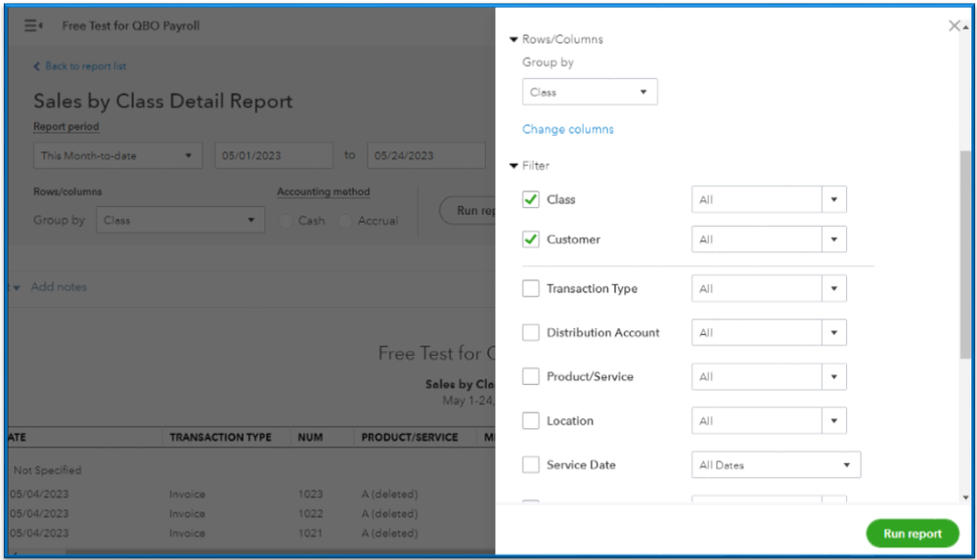
Task: Click the Change columns link
Action: pyautogui.click(x=567, y=129)
